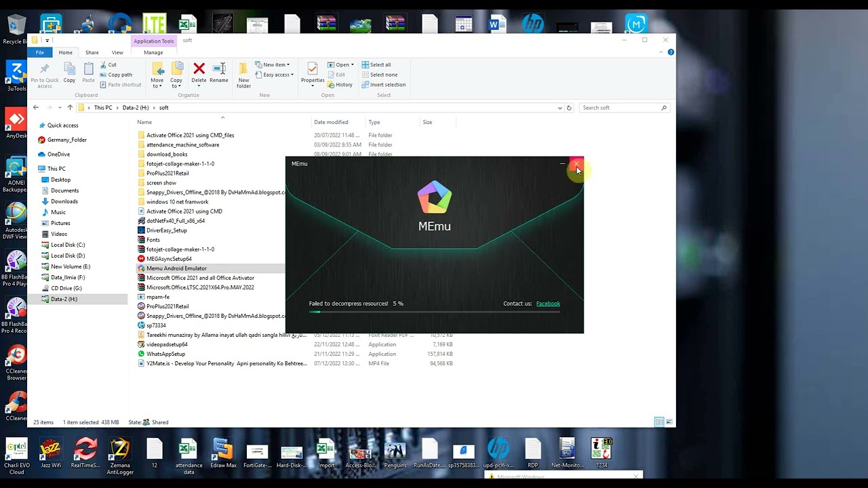The height and width of the screenshot is (488, 868).
Task: Click Select all
Action: tap(376, 65)
